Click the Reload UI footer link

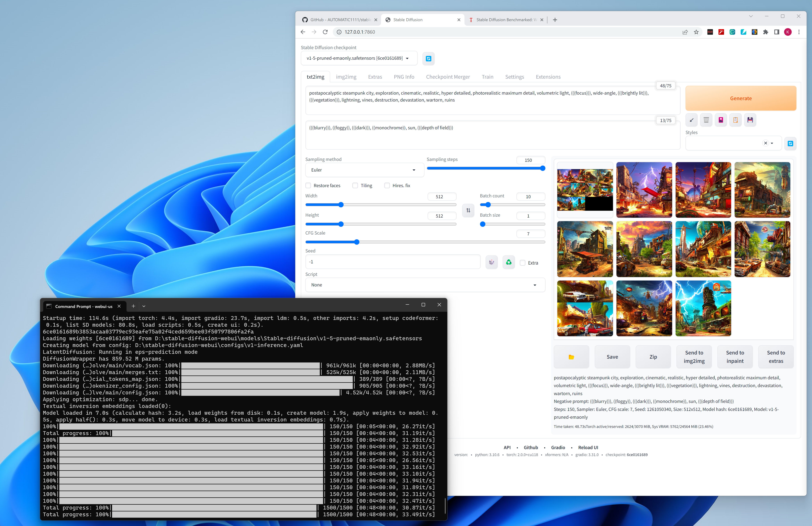tap(588, 447)
